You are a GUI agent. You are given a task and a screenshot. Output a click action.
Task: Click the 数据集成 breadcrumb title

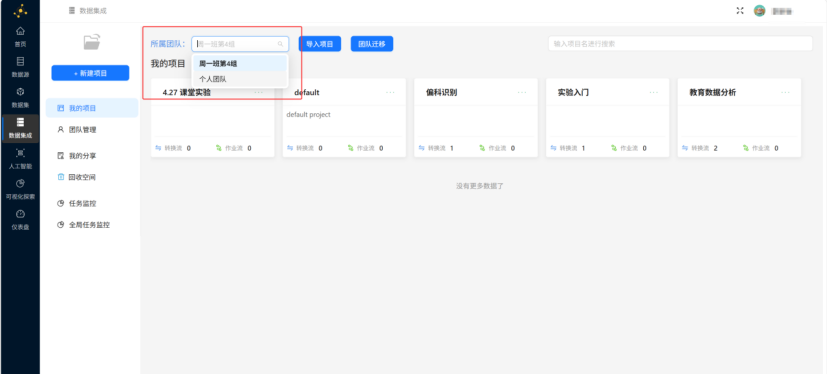[x=93, y=11]
